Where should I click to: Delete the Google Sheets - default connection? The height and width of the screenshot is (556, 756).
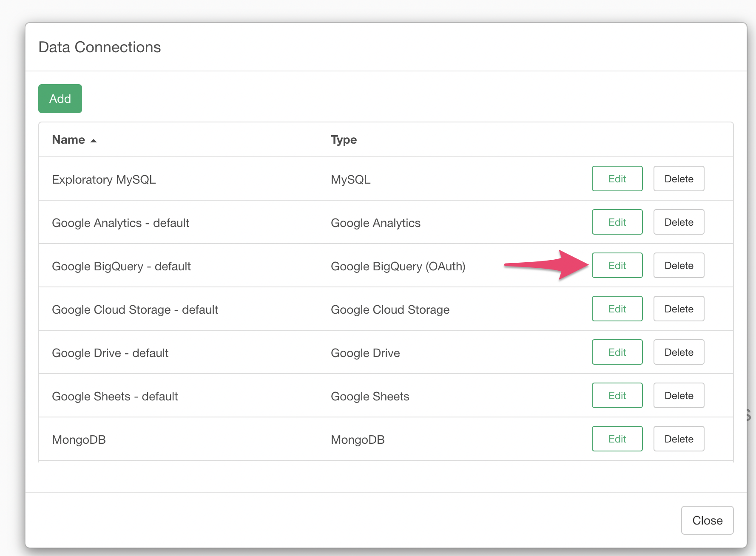[679, 396]
